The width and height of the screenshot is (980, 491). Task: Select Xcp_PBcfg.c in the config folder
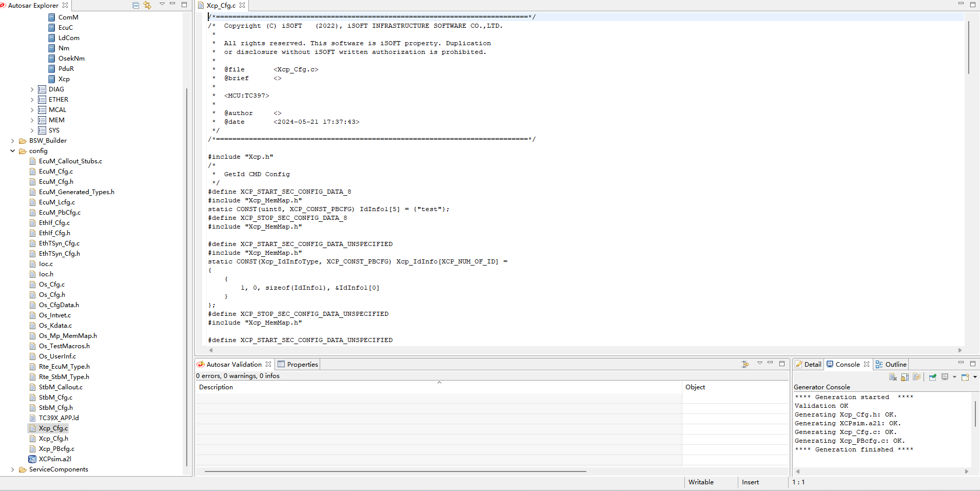56,449
